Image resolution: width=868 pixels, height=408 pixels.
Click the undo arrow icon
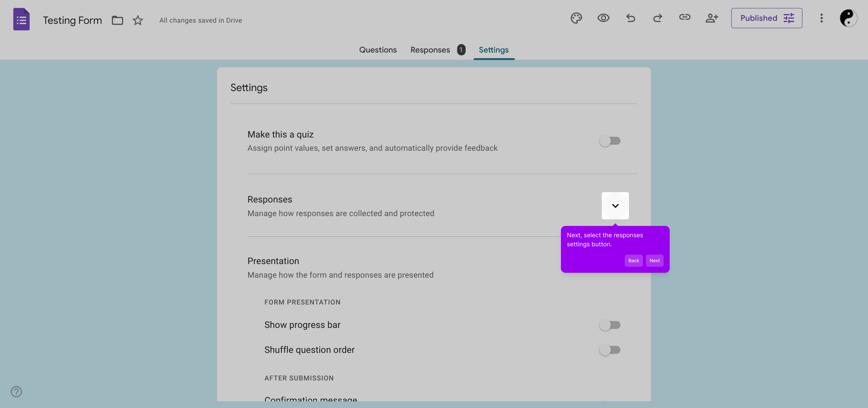tap(630, 18)
